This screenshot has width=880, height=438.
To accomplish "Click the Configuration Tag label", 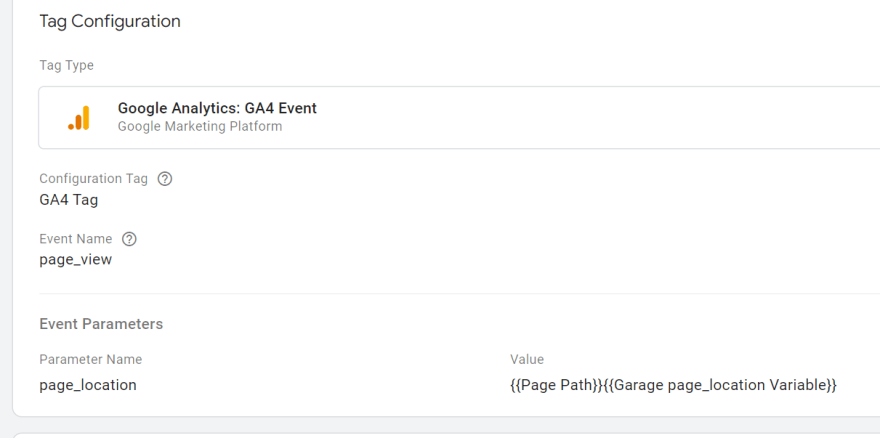I will tap(93, 179).
